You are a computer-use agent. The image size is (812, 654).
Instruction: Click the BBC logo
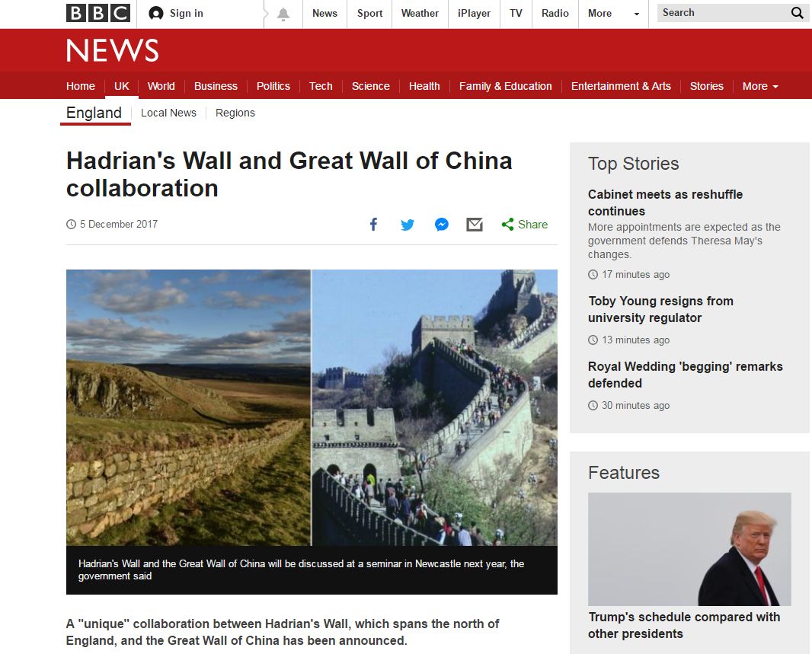pos(98,13)
